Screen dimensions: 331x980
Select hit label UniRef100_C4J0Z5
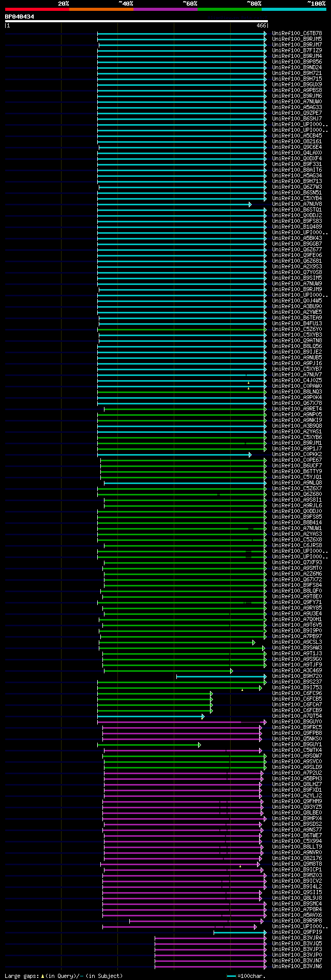click(x=297, y=380)
